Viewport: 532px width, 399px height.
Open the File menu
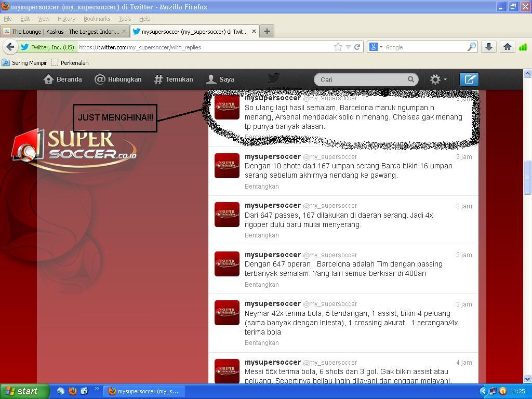(x=8, y=19)
